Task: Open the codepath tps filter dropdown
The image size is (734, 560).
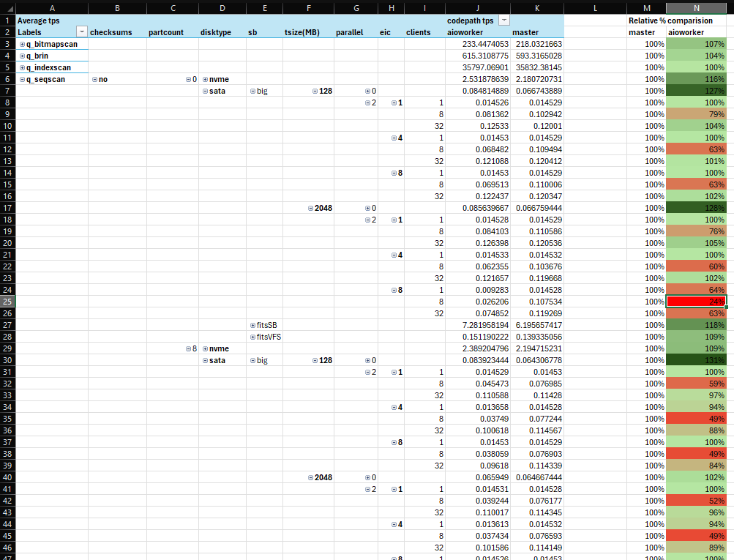Action: pos(503,20)
